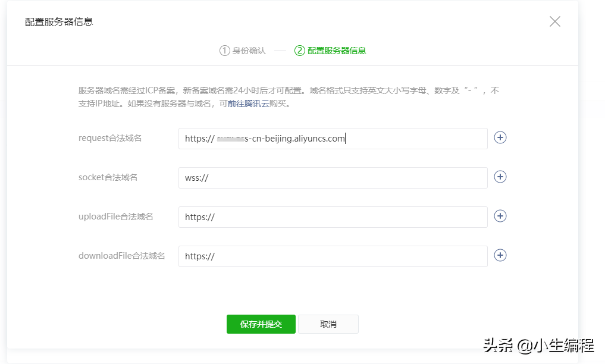
Task: Close the 配置服务器信息 dialog
Action: pyautogui.click(x=555, y=21)
